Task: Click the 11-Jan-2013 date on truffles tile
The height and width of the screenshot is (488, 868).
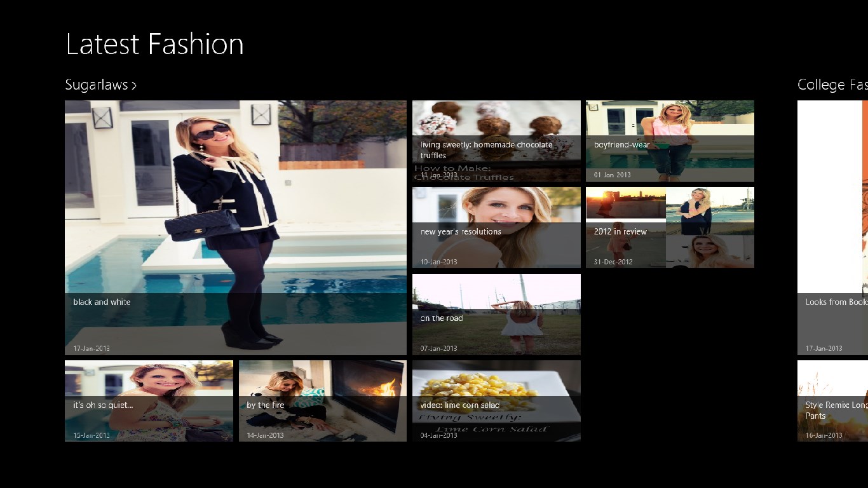Action: coord(438,175)
